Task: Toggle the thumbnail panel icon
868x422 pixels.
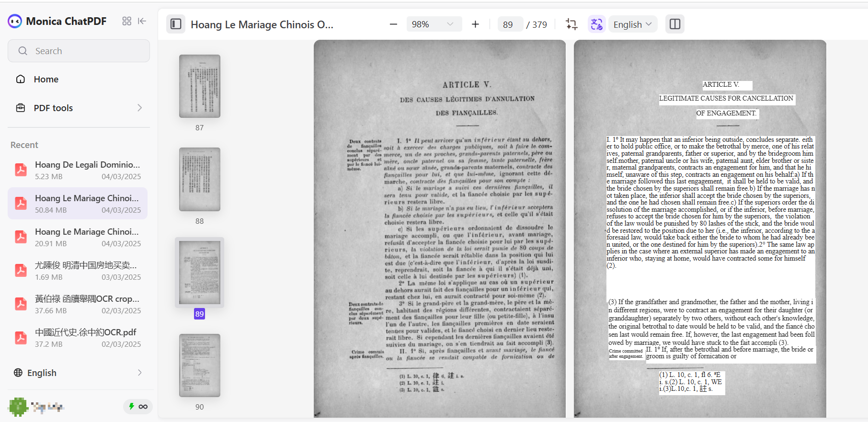Action: pyautogui.click(x=176, y=24)
